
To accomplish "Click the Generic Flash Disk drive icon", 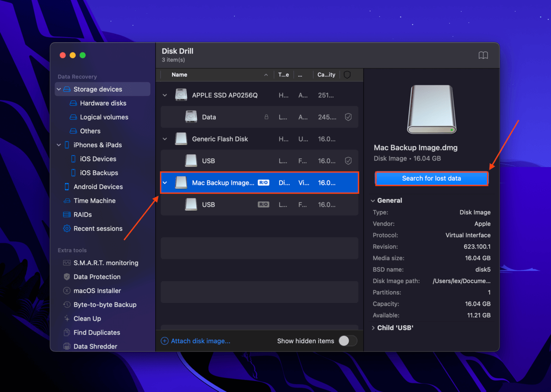I will tap(181, 139).
